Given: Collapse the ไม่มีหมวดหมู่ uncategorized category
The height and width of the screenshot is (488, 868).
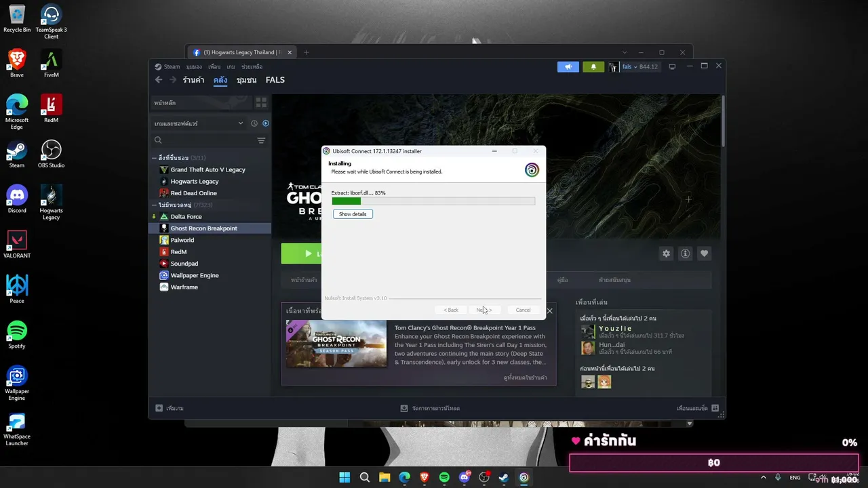Looking at the screenshot, I should click(x=154, y=205).
